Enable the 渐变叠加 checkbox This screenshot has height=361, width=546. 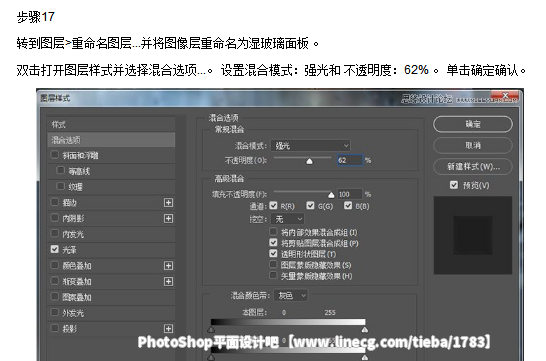click(x=55, y=281)
